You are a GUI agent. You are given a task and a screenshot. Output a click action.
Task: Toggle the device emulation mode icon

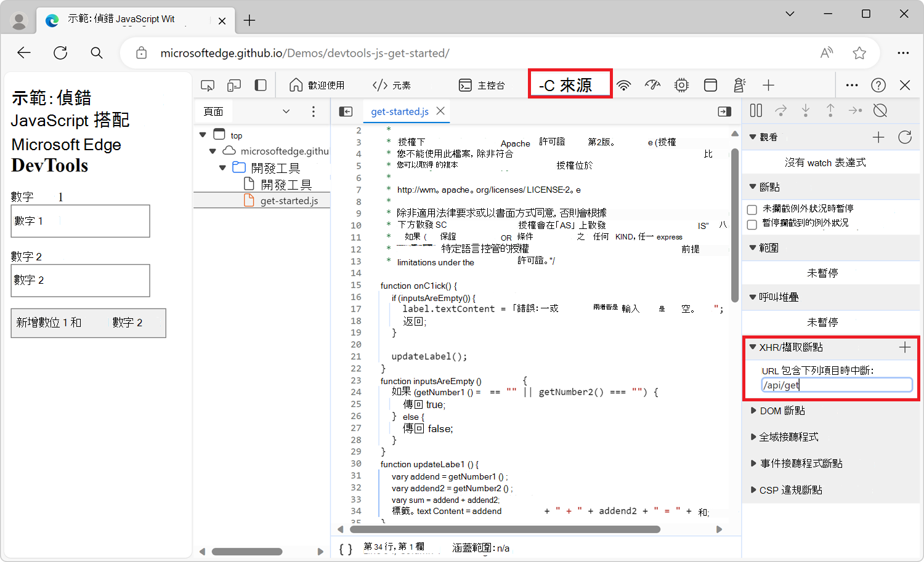pyautogui.click(x=234, y=85)
